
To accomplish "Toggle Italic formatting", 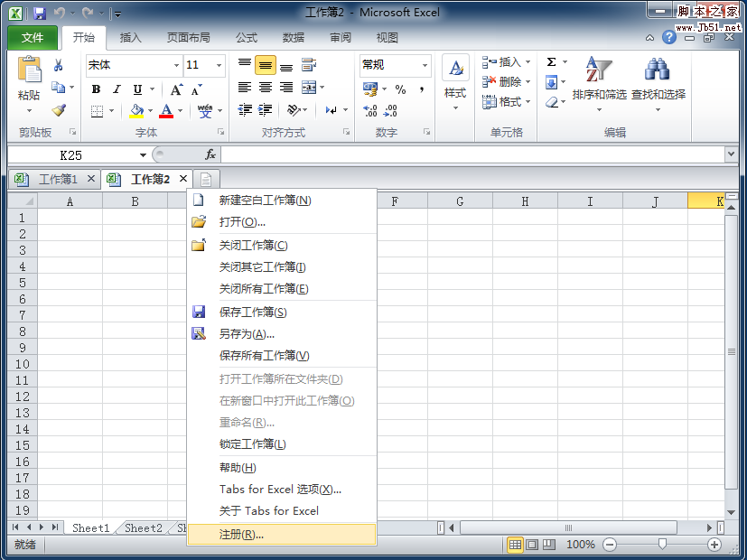I will tap(117, 89).
